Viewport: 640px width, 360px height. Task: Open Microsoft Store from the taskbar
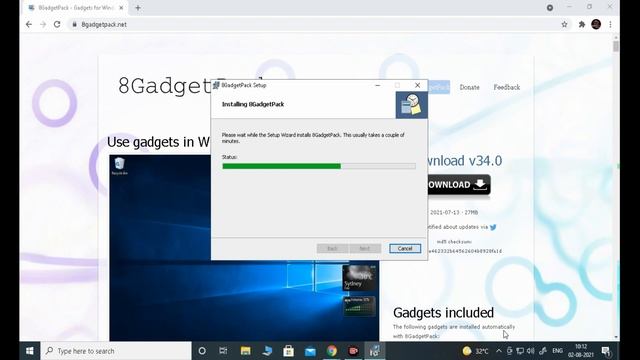pyautogui.click(x=289, y=351)
